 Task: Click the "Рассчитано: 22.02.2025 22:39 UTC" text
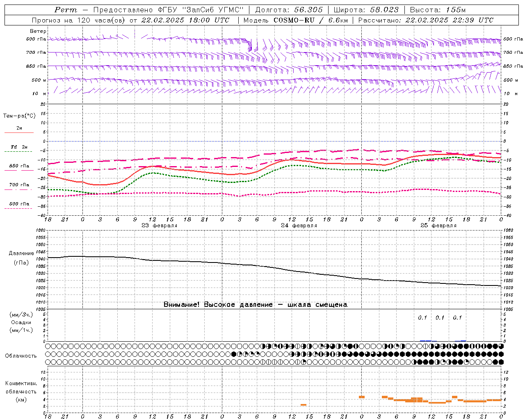426,20
